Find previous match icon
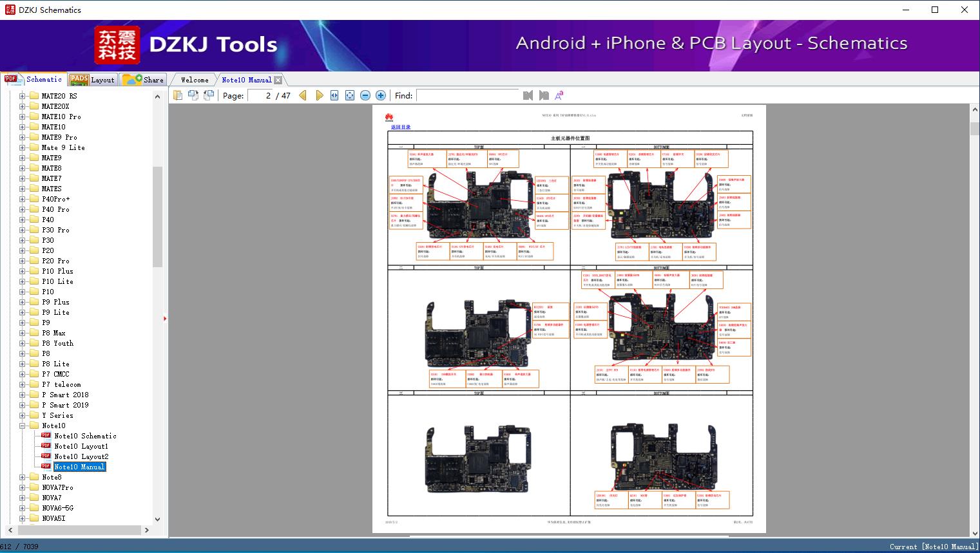 (528, 95)
